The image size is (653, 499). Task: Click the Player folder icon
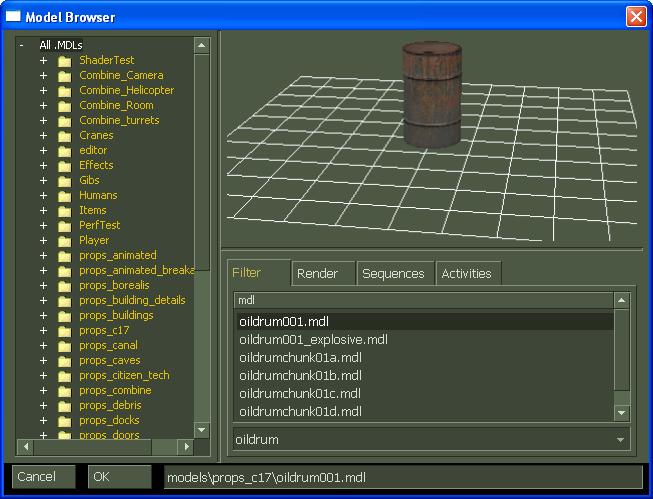point(65,241)
